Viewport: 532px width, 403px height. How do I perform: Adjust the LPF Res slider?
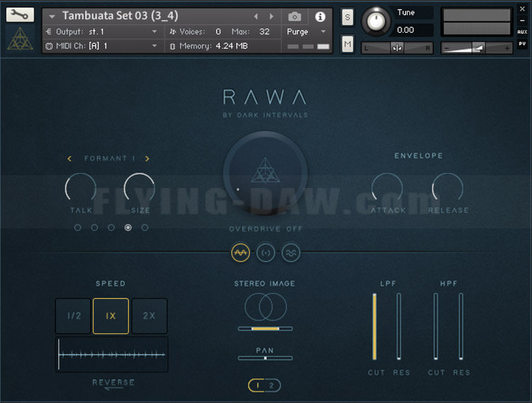click(399, 326)
